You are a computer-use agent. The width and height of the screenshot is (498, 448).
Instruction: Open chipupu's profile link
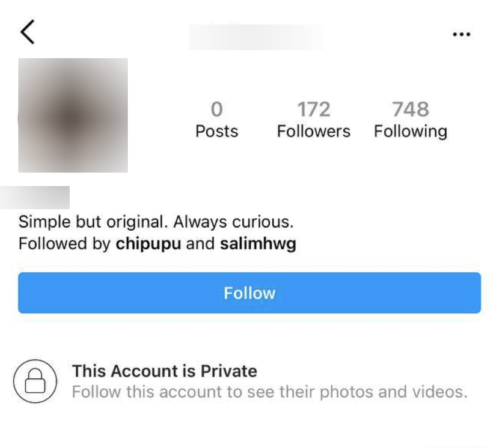pos(148,244)
